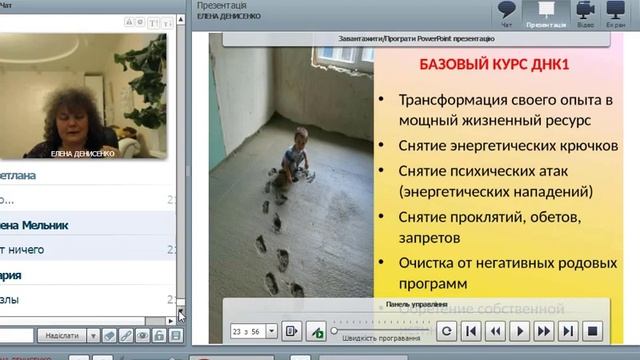
Task: Select the chat name ending 'етлана'
Action: 18,176
